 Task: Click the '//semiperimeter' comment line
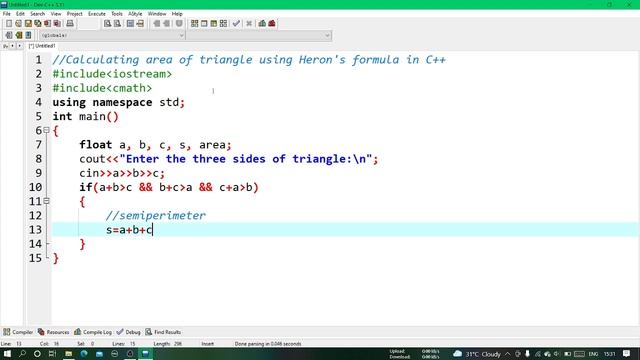[156, 215]
